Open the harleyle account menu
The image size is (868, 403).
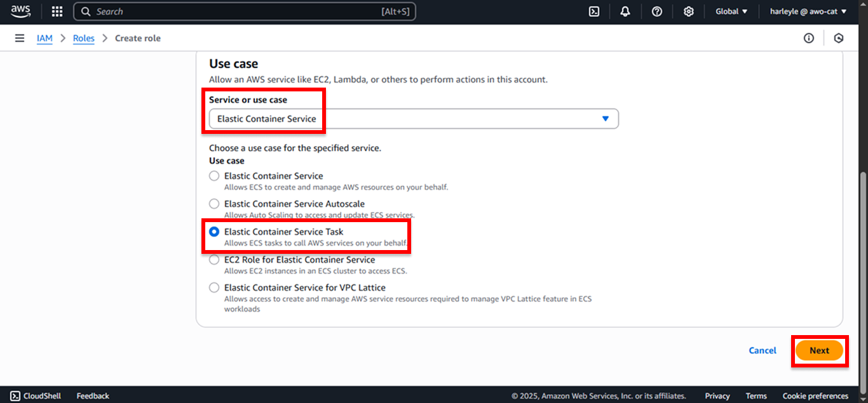pyautogui.click(x=808, y=11)
